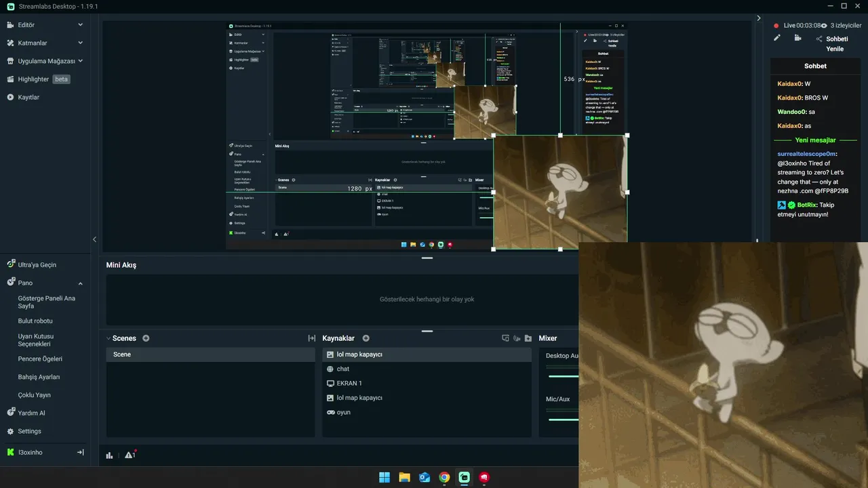Expand the Katmanlar chevron

(80, 43)
